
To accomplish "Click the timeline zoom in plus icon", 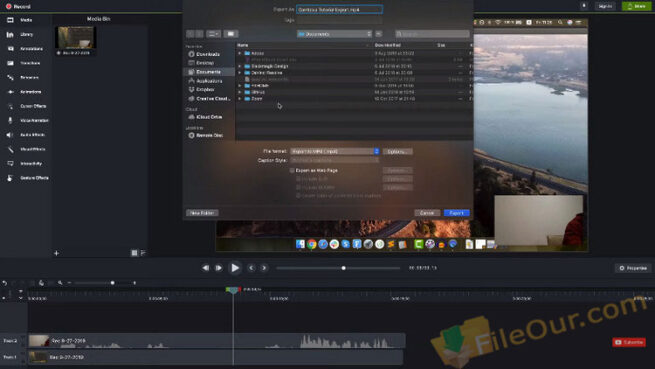I will 135,283.
